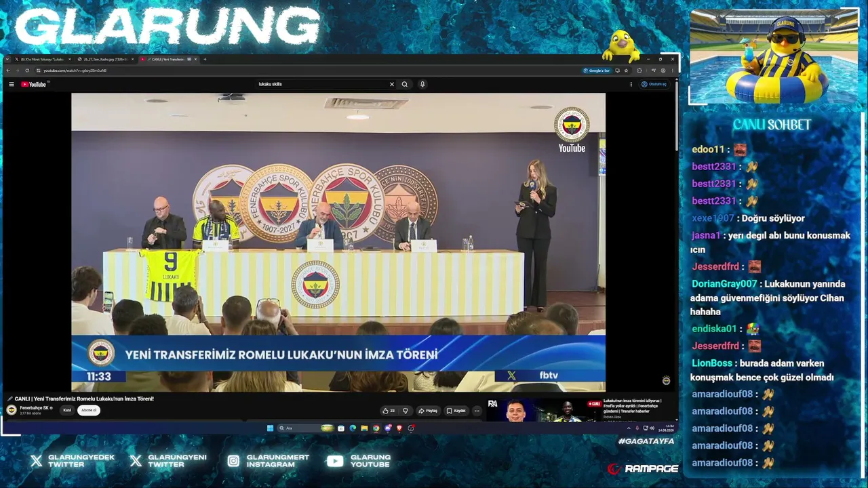Clear the 'lukaku skills' search text
Viewport: 868px width, 488px height.
point(391,84)
